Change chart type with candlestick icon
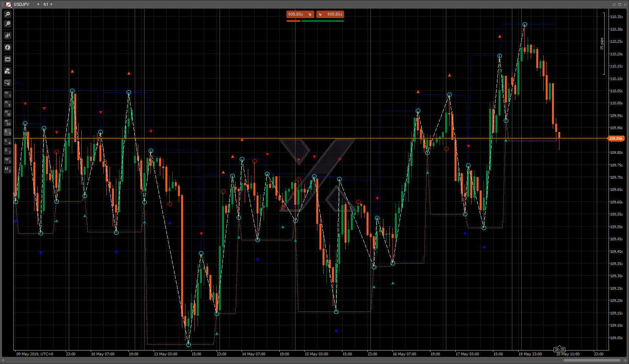629x364 pixels. coord(7,35)
